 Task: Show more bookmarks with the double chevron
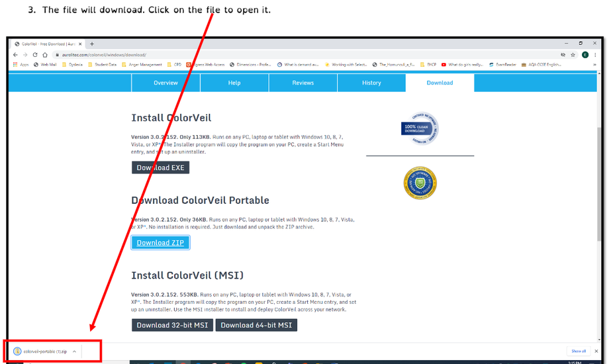click(x=594, y=64)
